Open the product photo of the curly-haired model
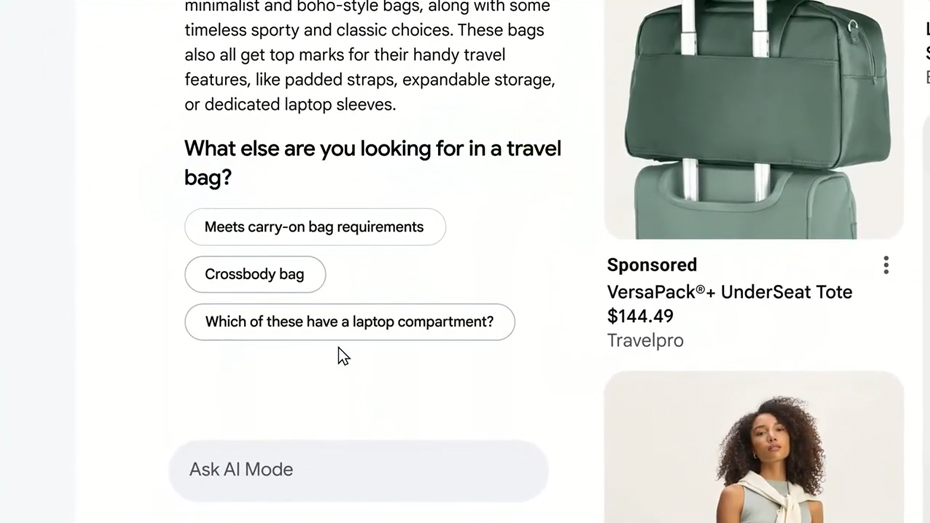930x523 pixels. [754, 447]
